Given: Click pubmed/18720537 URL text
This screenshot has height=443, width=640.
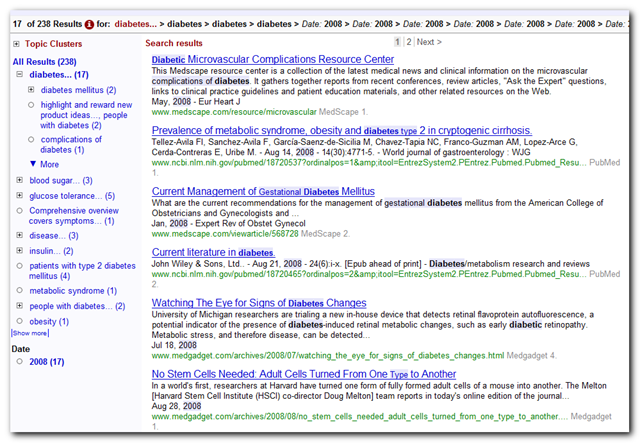Looking at the screenshot, I should (369, 163).
